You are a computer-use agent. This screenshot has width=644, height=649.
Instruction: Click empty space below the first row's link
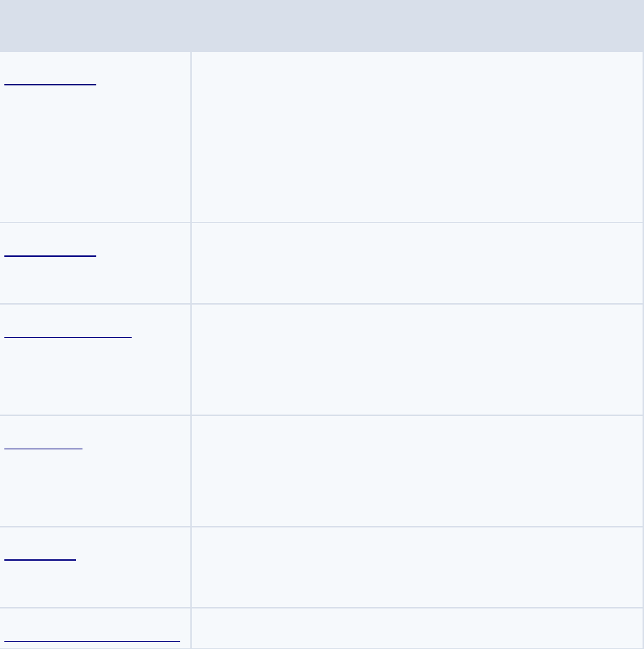tap(96, 153)
